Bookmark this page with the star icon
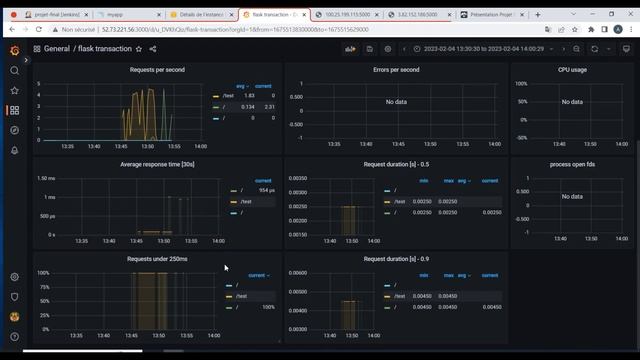 coord(575,29)
